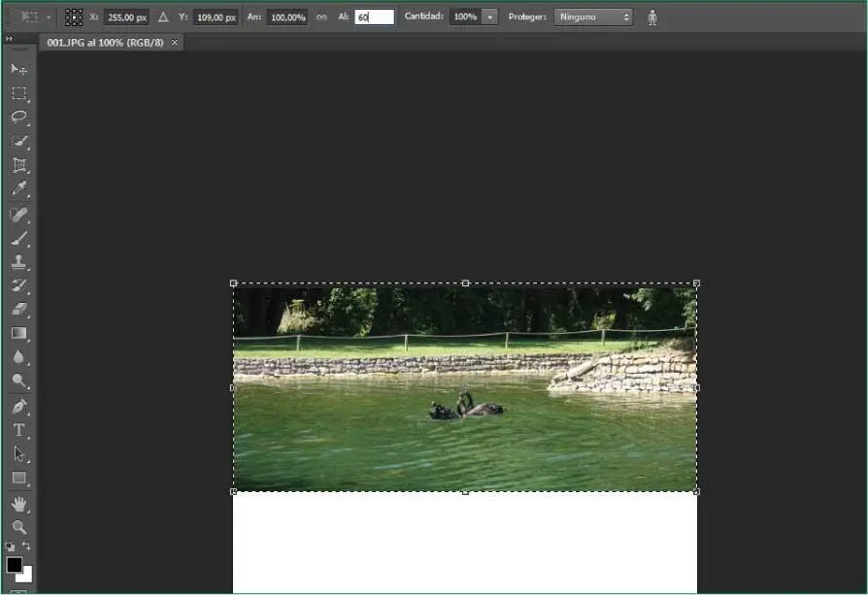Select the Move tool
The image size is (868, 595).
tap(18, 69)
